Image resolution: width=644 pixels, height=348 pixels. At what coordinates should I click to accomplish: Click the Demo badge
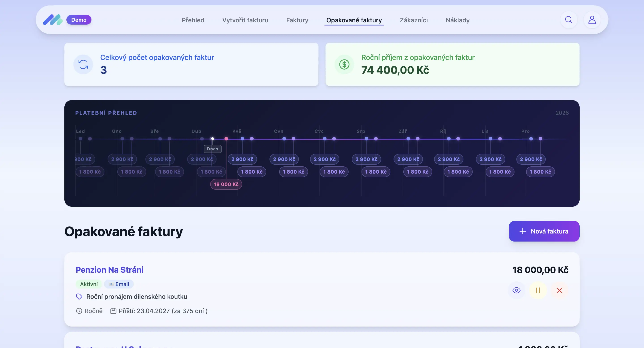click(79, 20)
